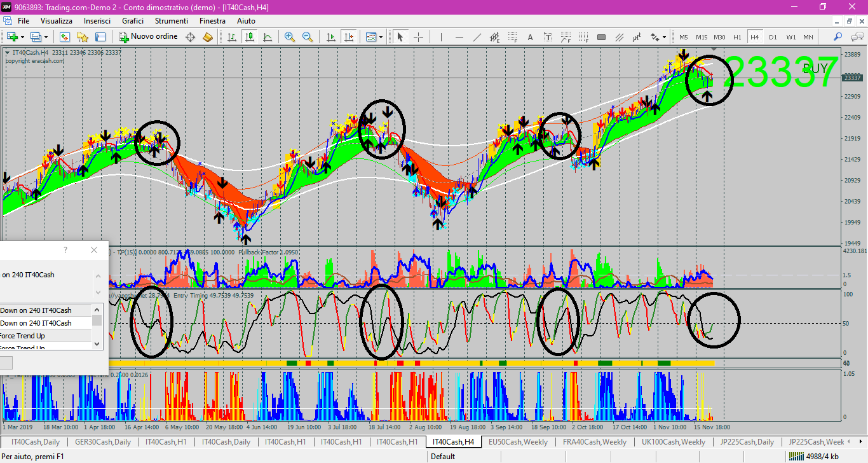Zoom in on the chart
This screenshot has width=868, height=463.
click(x=290, y=37)
